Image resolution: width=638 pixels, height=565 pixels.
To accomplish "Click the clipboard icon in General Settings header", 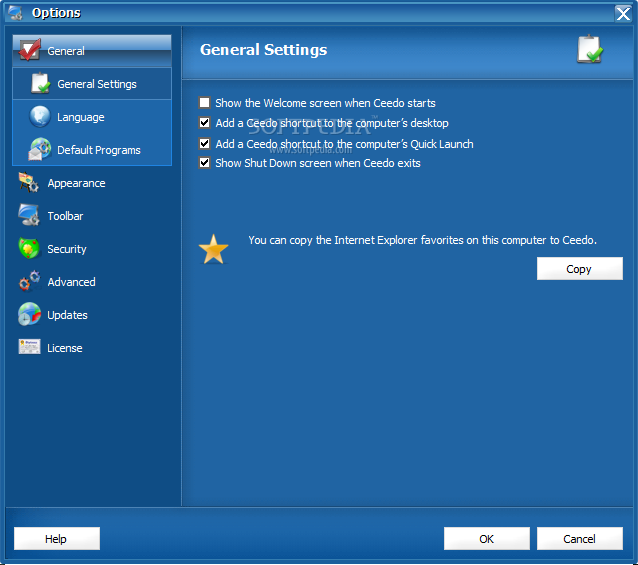I will pyautogui.click(x=590, y=50).
